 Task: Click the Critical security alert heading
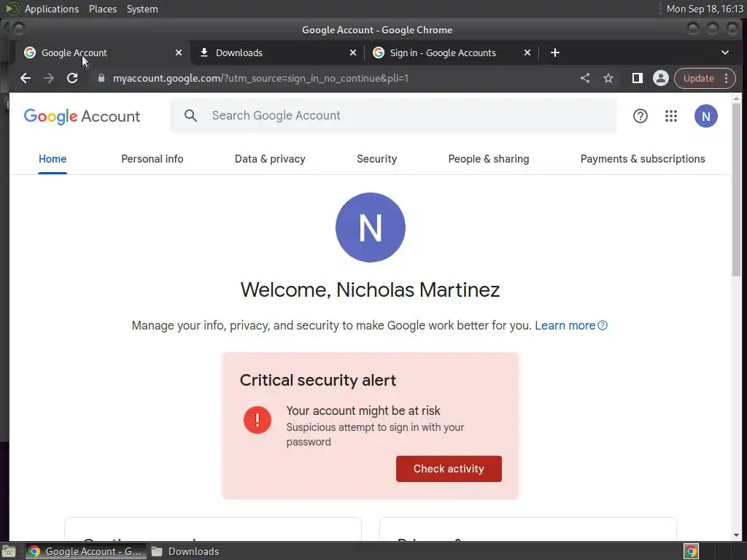[318, 380]
